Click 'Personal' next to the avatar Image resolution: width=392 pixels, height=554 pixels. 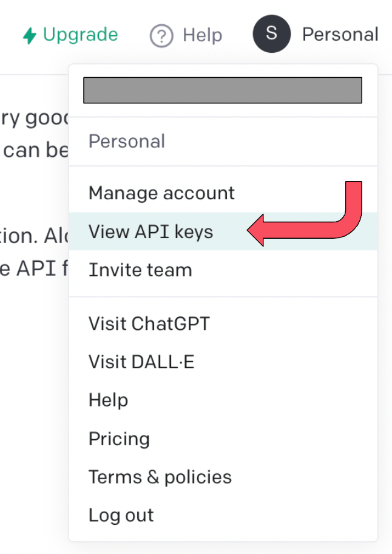(x=340, y=34)
